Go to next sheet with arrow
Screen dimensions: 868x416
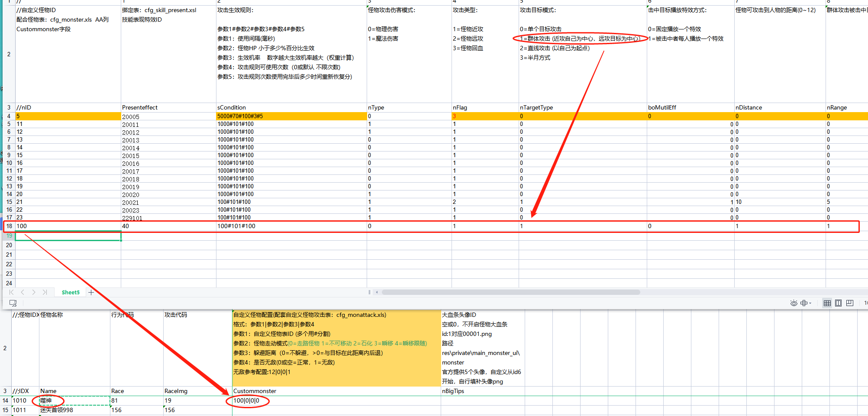[34, 293]
